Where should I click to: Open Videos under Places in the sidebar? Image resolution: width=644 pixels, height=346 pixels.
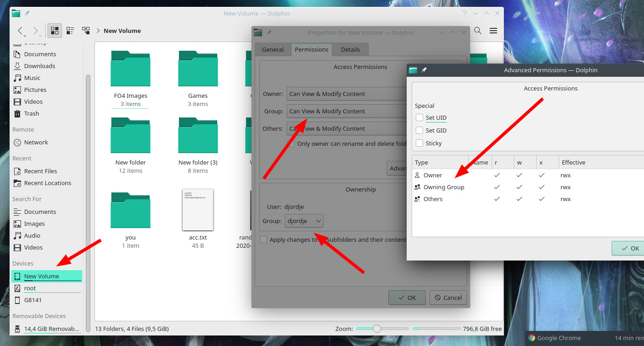click(33, 101)
